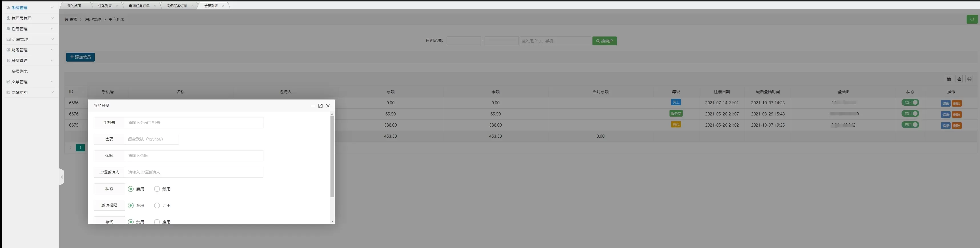The height and width of the screenshot is (248, 980).
Task: Close the 任务列表 tab with its X
Action: coord(117,6)
